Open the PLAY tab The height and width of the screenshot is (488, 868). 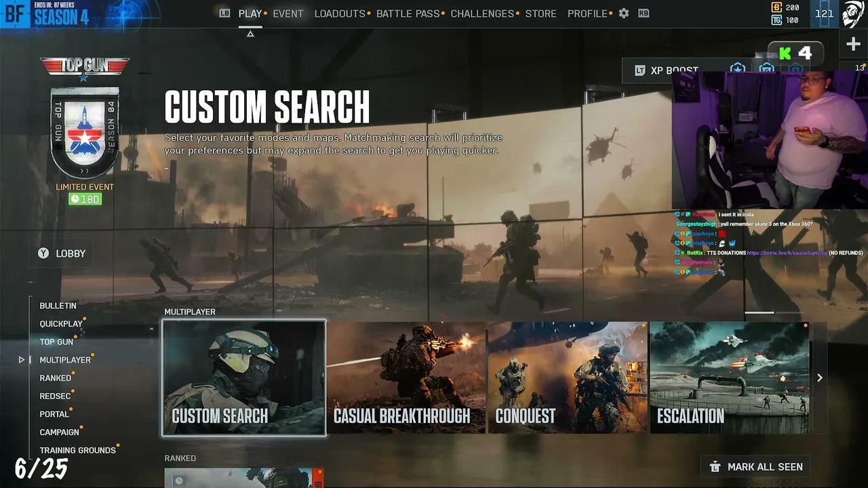click(x=250, y=14)
